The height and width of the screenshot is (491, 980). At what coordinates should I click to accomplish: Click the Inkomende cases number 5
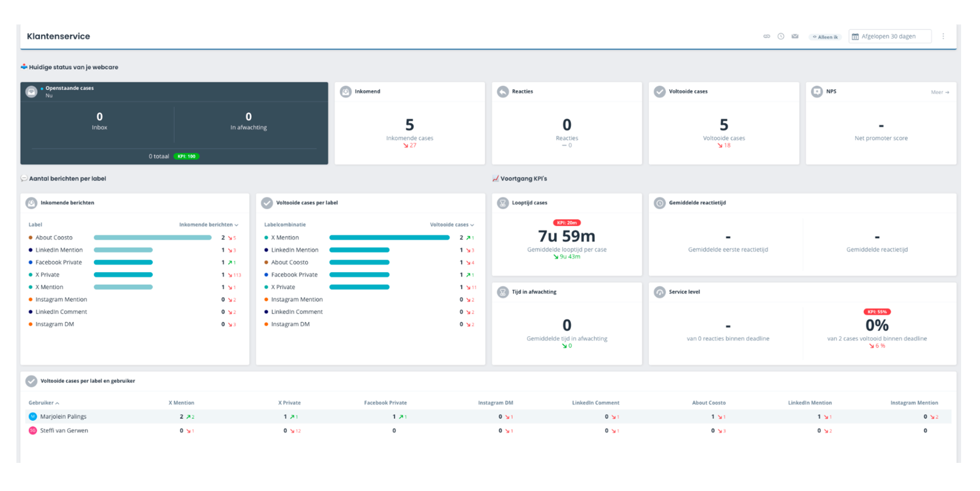click(410, 125)
